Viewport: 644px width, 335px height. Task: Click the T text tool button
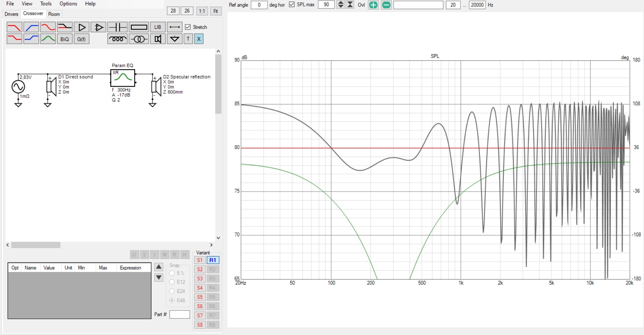[188, 39]
